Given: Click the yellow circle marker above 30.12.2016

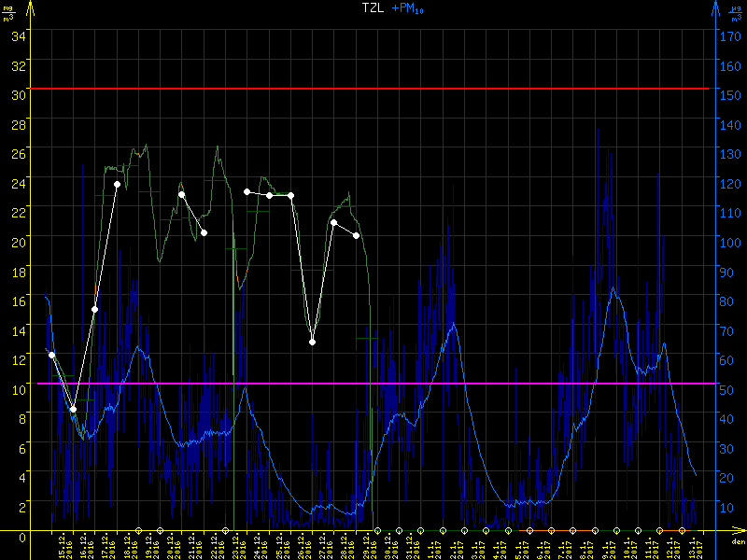Looking at the screenshot, I should [377, 531].
